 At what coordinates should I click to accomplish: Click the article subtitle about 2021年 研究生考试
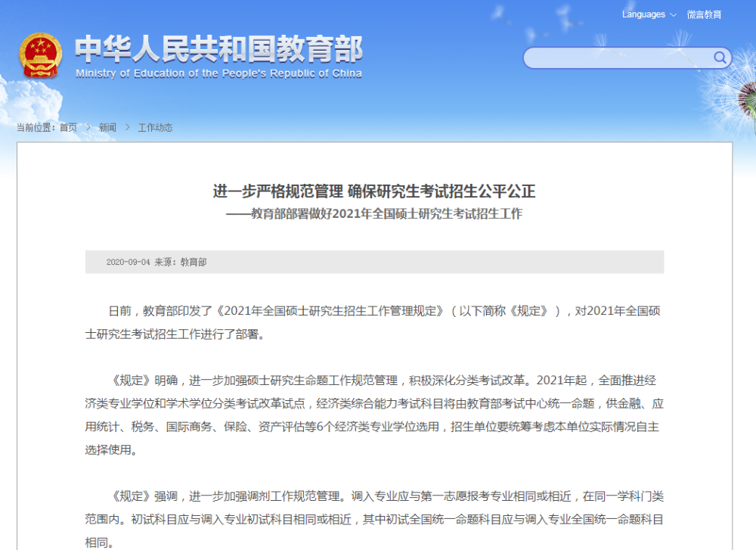[374, 214]
